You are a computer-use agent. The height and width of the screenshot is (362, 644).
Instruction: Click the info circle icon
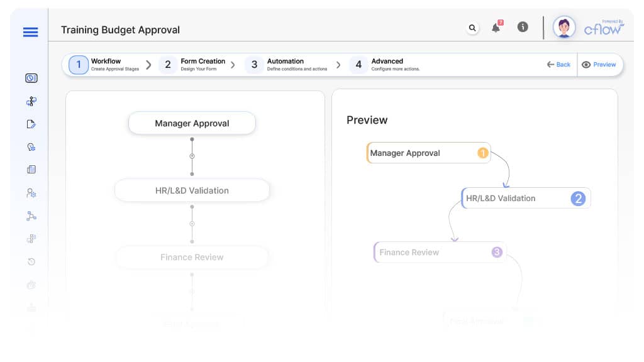click(522, 27)
